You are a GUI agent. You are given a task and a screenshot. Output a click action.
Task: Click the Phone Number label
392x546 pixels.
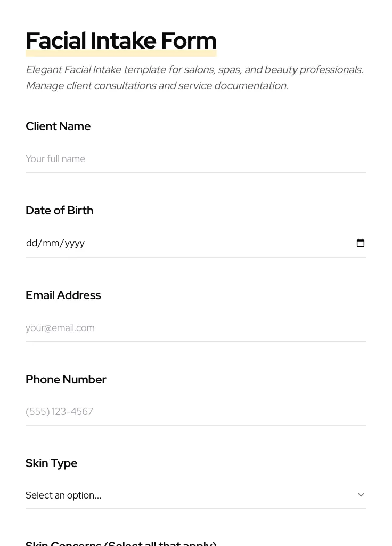66,380
